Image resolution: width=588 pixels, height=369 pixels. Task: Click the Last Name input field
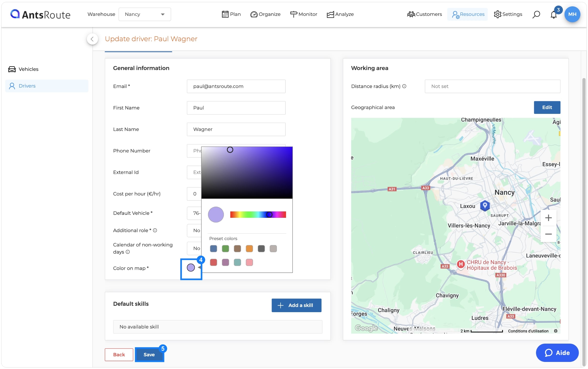point(236,129)
